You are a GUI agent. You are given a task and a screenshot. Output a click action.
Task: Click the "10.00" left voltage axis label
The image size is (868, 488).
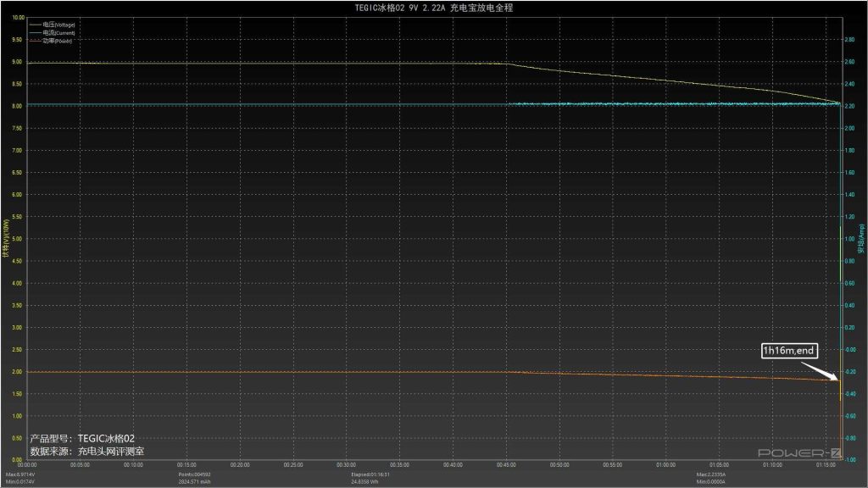coord(19,18)
